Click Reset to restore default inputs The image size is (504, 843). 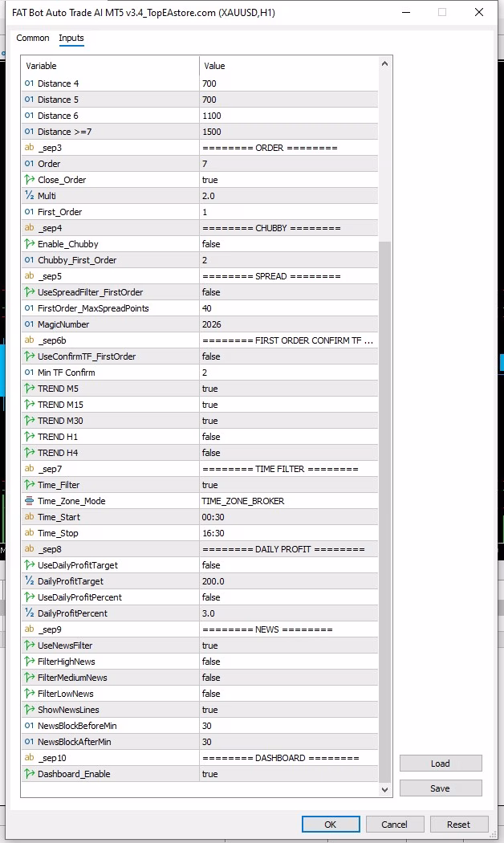click(x=458, y=825)
